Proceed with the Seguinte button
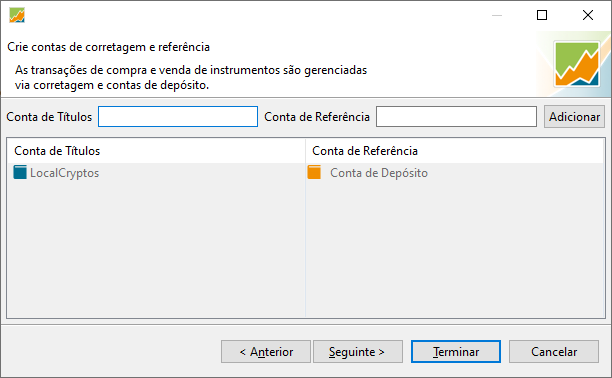This screenshot has height=378, width=612. pyautogui.click(x=358, y=351)
